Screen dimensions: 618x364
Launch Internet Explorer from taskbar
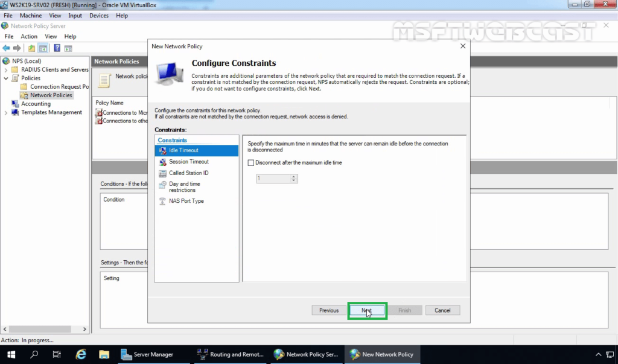click(81, 354)
